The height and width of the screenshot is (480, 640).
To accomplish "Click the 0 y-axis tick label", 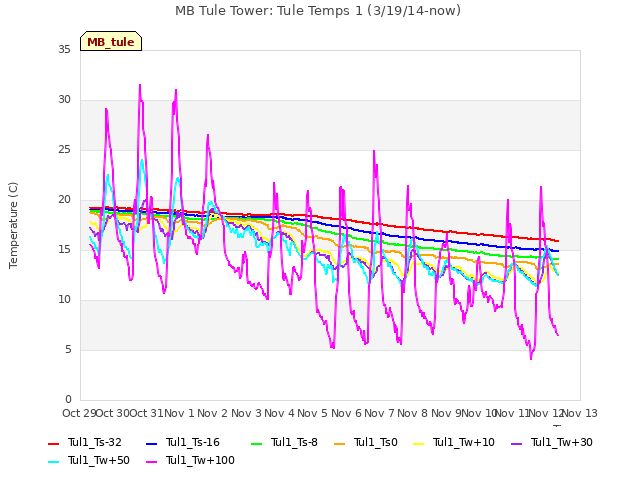I will (68, 400).
